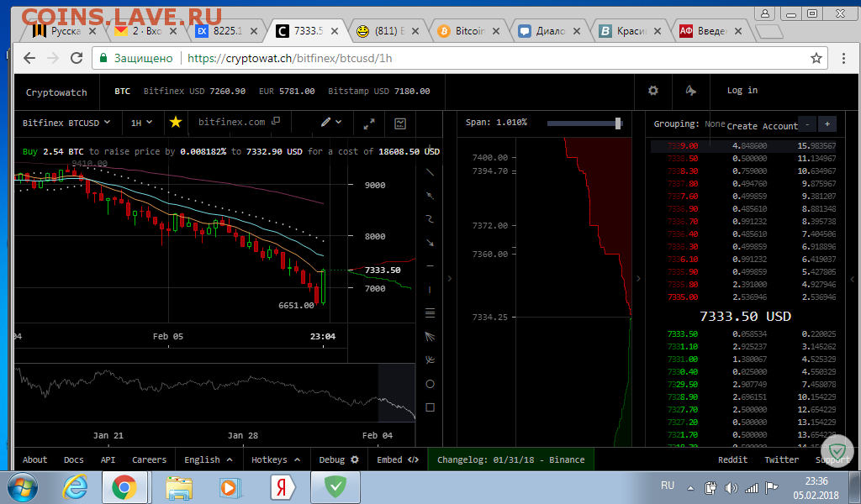Switch to the Диало browser tab

coord(549,31)
